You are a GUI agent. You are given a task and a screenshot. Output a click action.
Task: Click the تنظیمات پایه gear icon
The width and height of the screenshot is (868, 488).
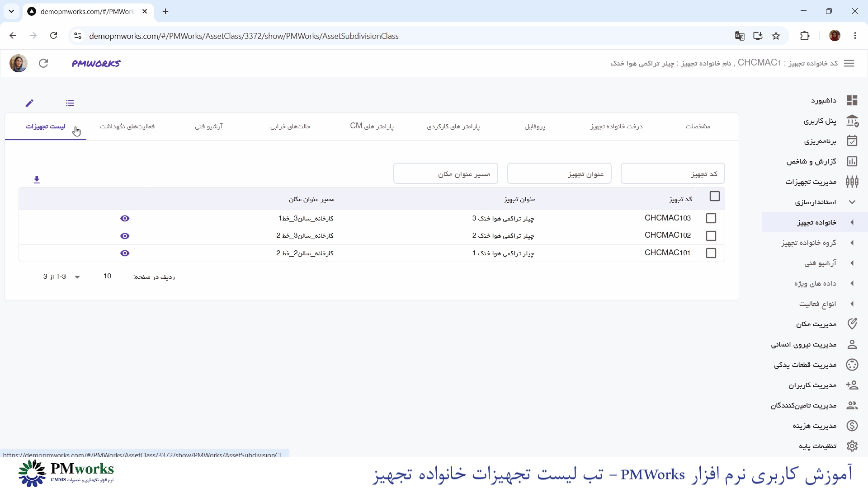[852, 446]
